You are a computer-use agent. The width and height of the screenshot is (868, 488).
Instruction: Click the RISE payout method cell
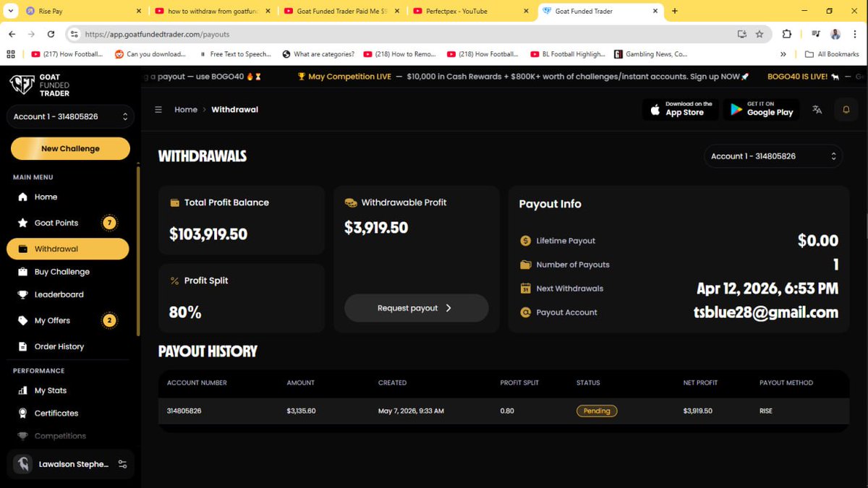(765, 411)
